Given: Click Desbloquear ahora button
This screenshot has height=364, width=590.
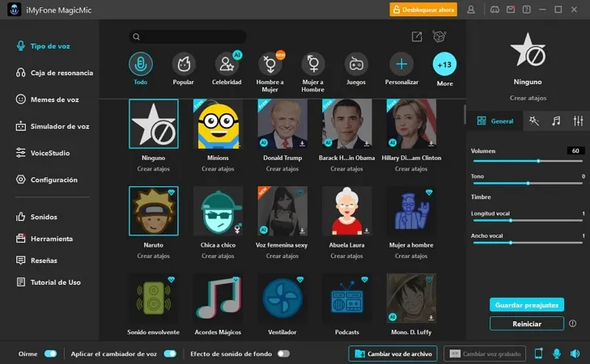Looking at the screenshot, I should (x=423, y=10).
